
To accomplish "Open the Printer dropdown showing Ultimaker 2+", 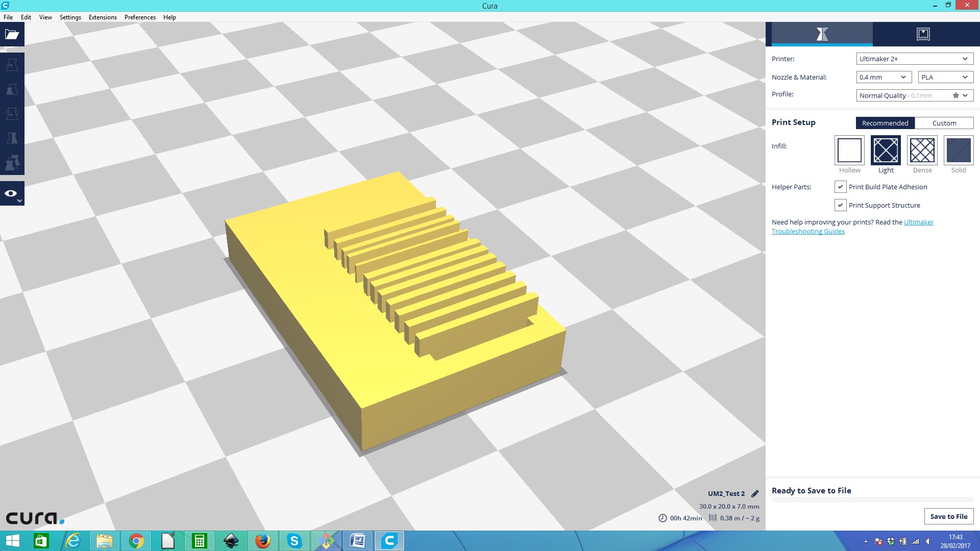I will [915, 59].
